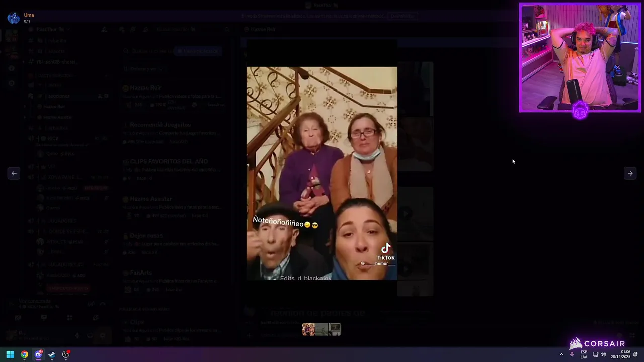This screenshot has height=362, width=644.
Task: Click the network icon in the tray
Action: 595,354
